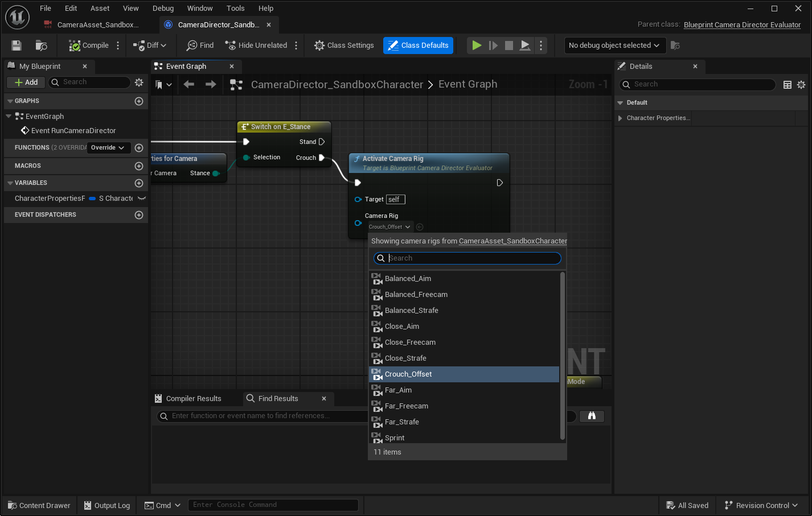Toggle the Class Defaults mode
Viewport: 812px width, 516px height.
point(418,45)
